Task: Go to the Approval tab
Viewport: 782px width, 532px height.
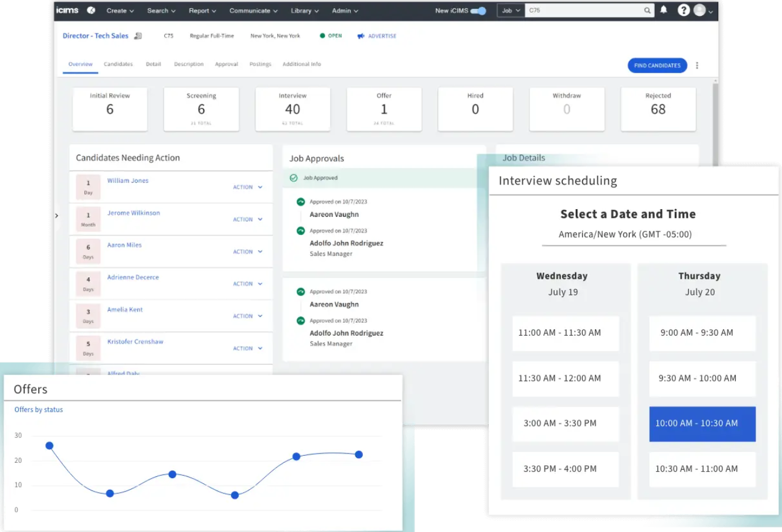Action: [x=226, y=64]
